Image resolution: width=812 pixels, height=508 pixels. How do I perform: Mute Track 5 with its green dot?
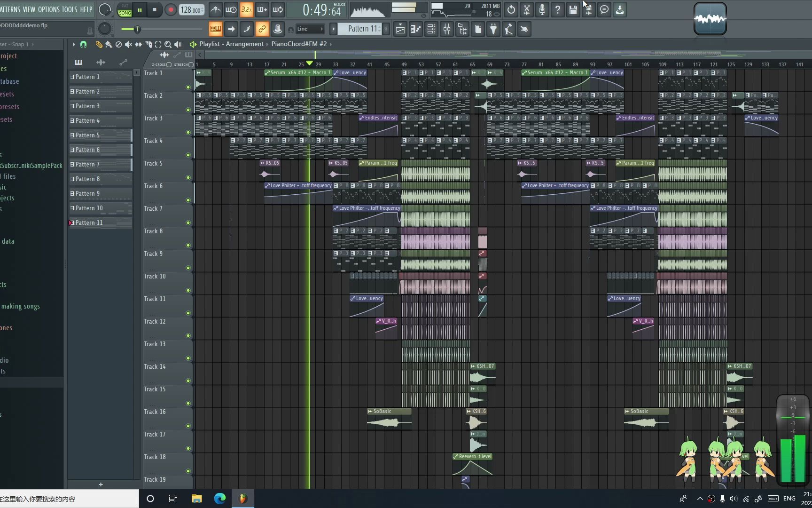pos(188,178)
